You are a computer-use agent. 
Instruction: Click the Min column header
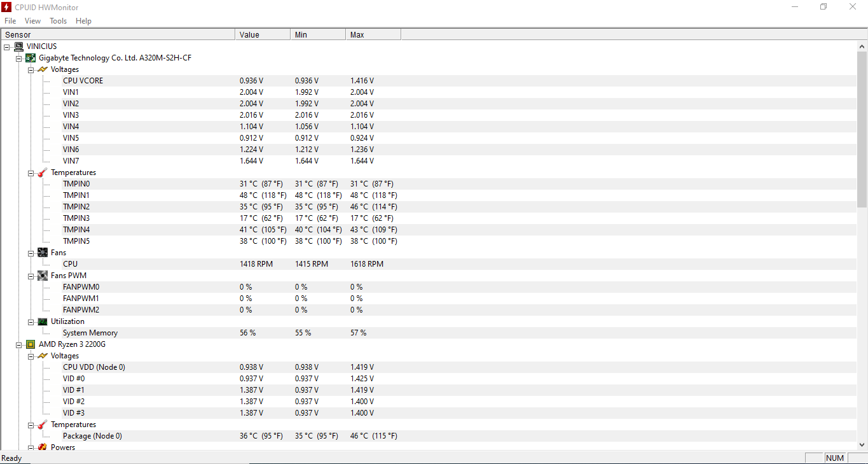click(318, 34)
